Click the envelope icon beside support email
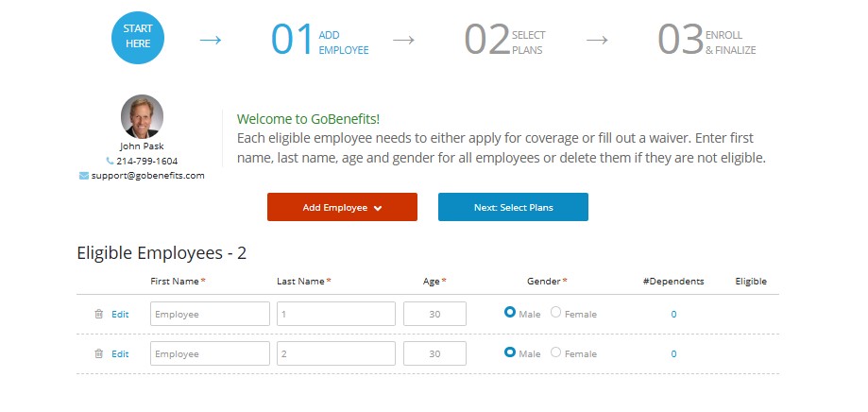Screen dimensions: 868x412 click(84, 175)
